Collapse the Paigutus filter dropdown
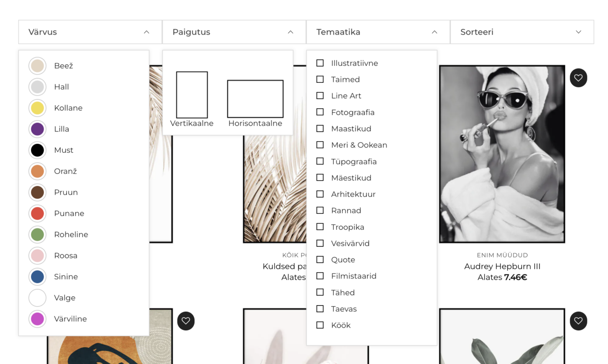 pyautogui.click(x=234, y=32)
